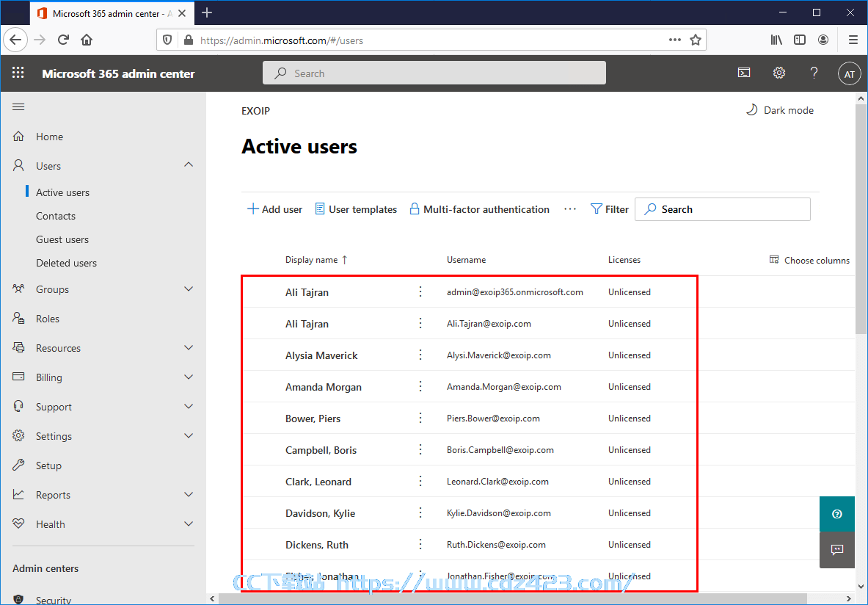868x605 pixels.
Task: Expand the Resources navigation section
Action: pos(189,347)
